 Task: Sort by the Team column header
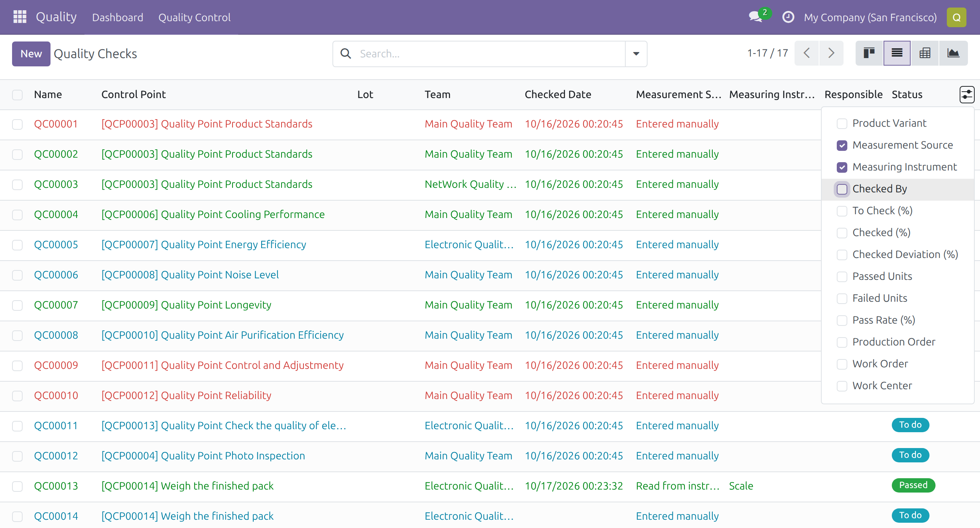[x=437, y=94]
